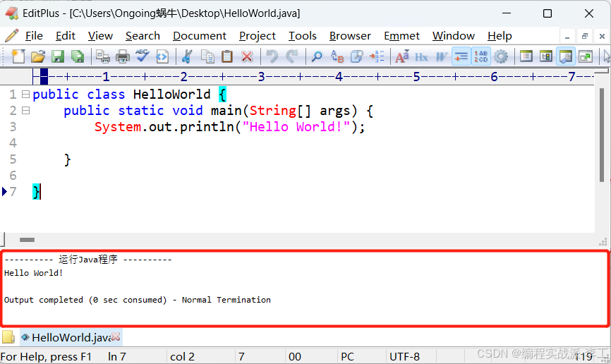Save the current file
The image size is (611, 364).
point(58,56)
